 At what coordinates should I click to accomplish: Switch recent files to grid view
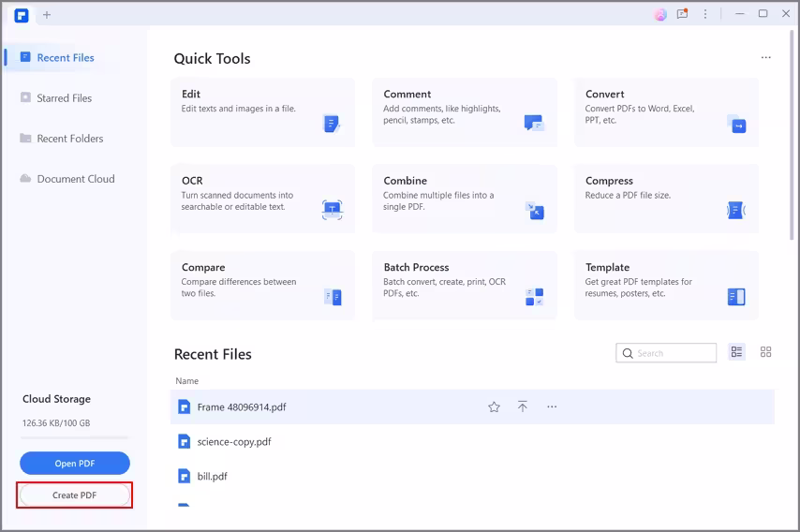(765, 352)
